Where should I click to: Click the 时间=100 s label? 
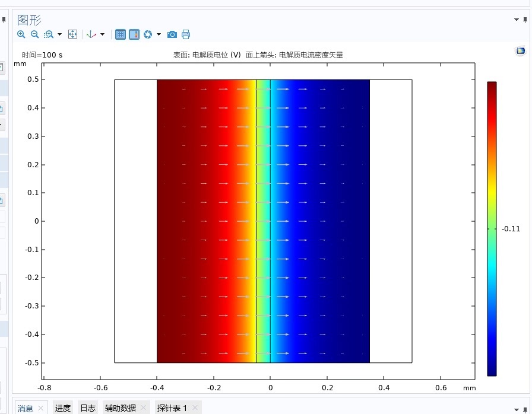pos(42,55)
